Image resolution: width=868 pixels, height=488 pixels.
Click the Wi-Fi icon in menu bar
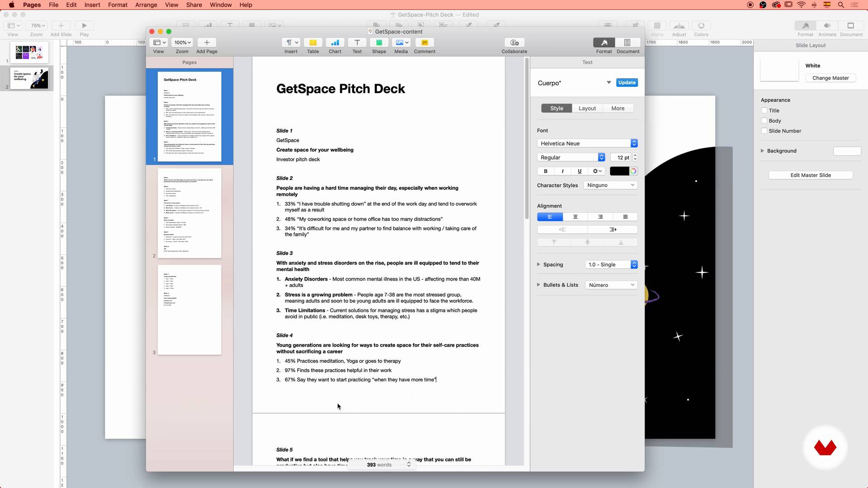pyautogui.click(x=801, y=5)
